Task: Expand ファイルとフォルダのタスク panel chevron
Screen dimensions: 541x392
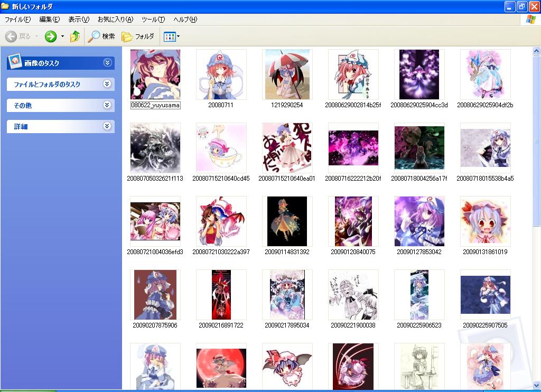Action: [x=107, y=84]
